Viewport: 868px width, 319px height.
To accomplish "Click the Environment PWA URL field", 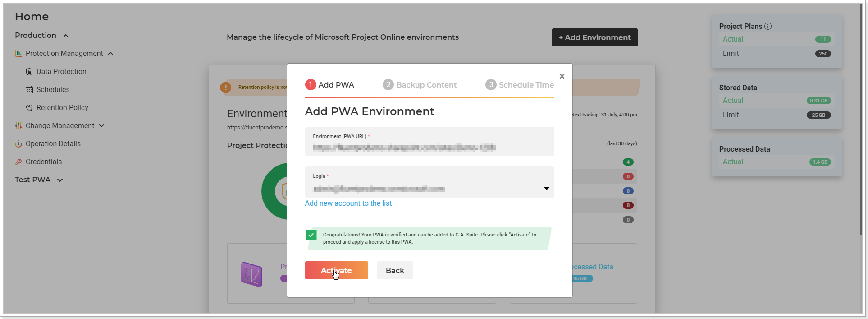I will point(429,141).
